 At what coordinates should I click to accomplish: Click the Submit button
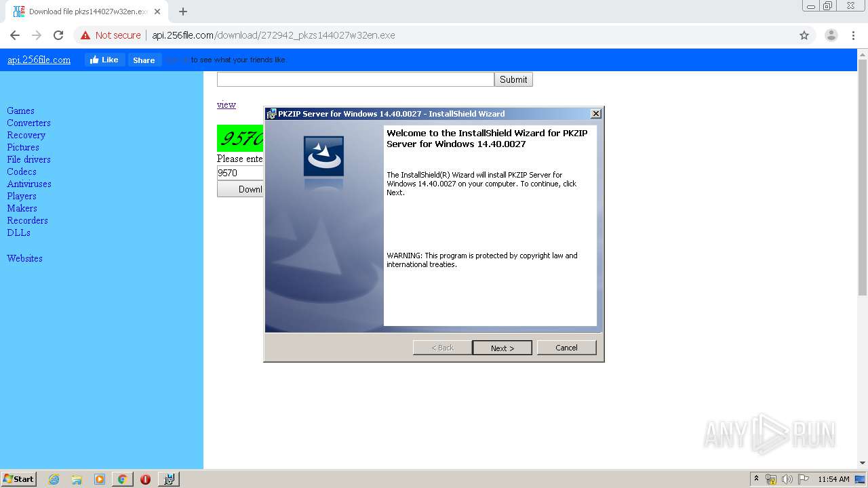click(x=513, y=79)
